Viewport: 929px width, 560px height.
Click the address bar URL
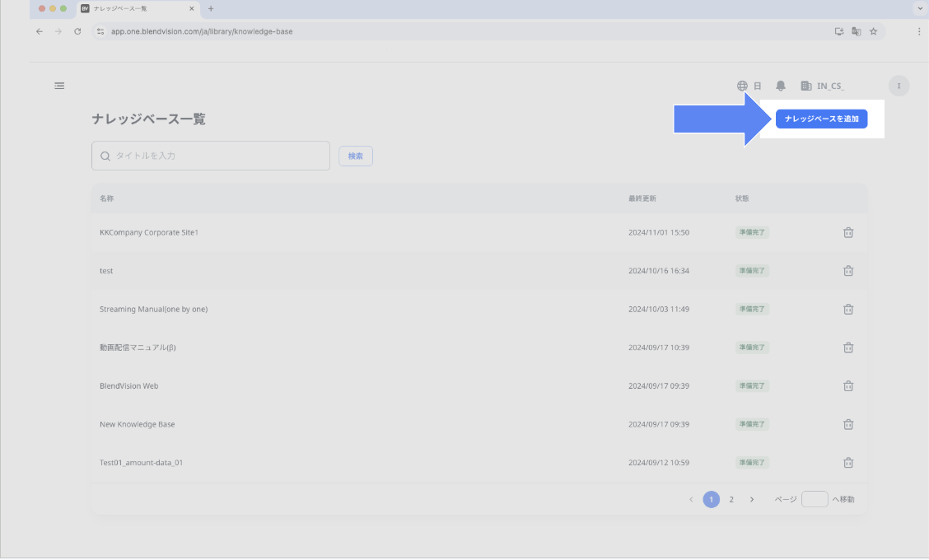202,31
